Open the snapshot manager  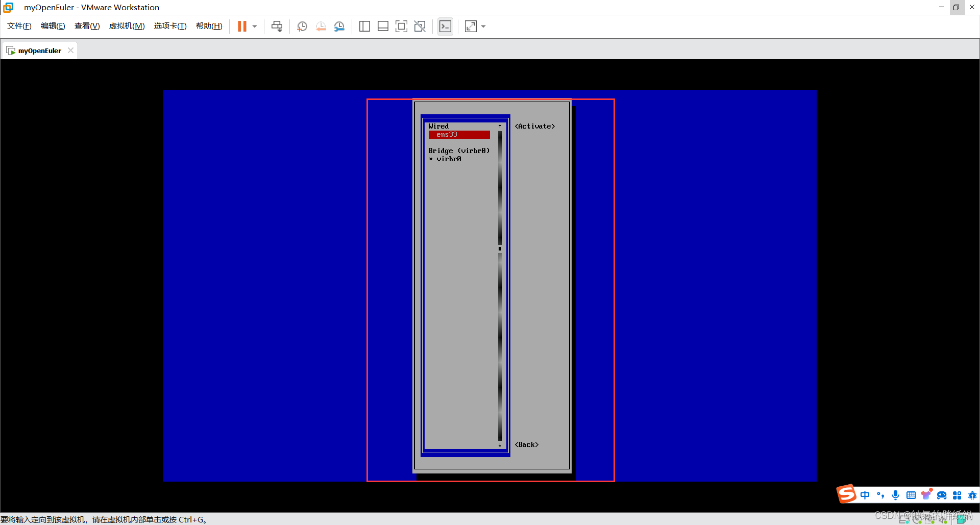coord(339,26)
